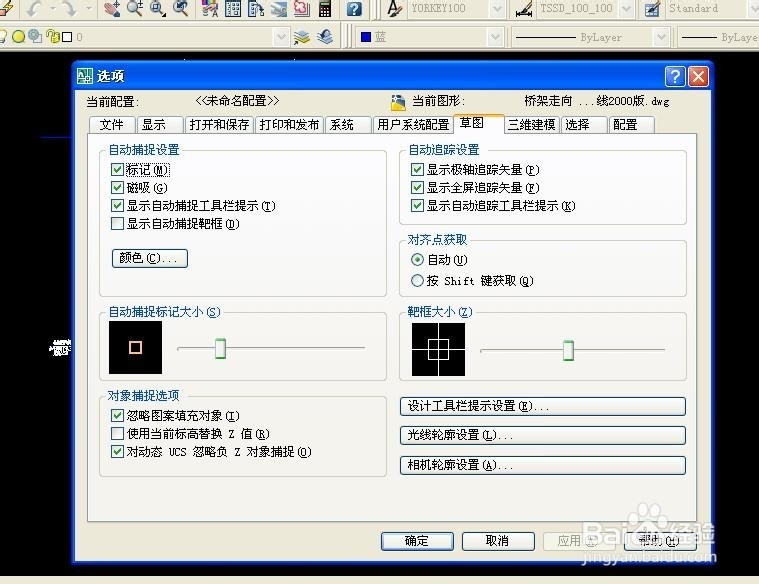Screen dimensions: 759x584
Task: Switch to the 显示 tab
Action: coord(160,125)
